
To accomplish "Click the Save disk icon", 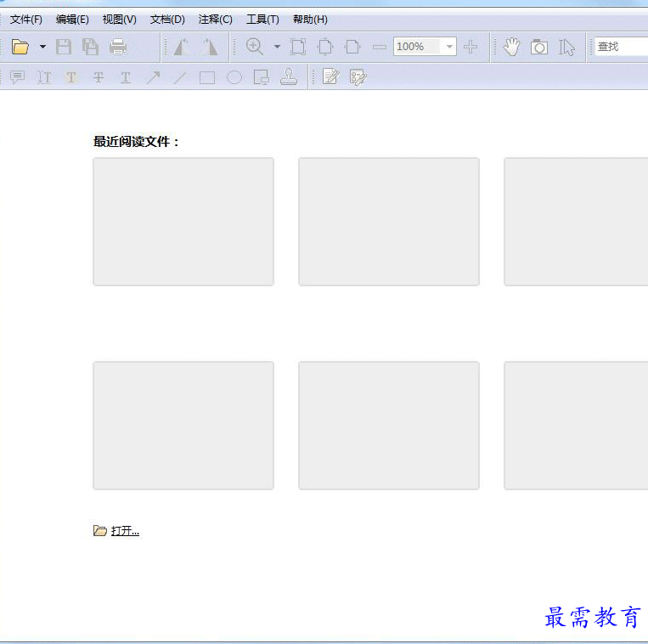I will pos(64,47).
